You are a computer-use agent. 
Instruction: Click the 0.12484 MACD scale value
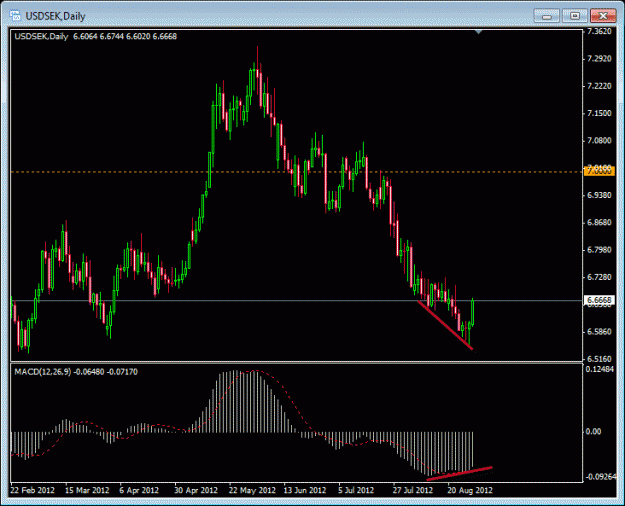600,369
